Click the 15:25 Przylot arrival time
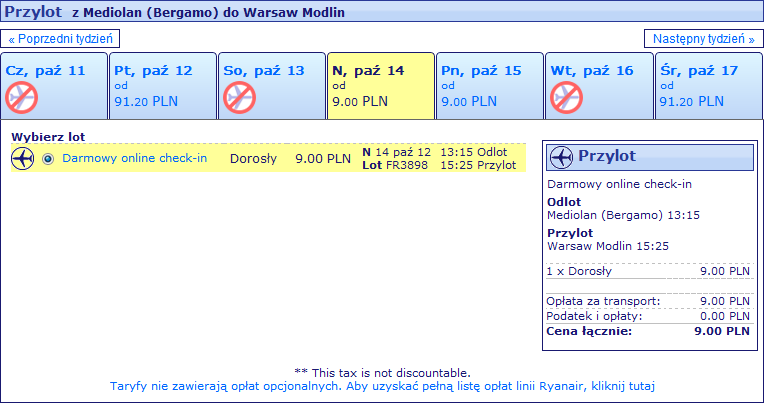The image size is (764, 403). [x=478, y=165]
